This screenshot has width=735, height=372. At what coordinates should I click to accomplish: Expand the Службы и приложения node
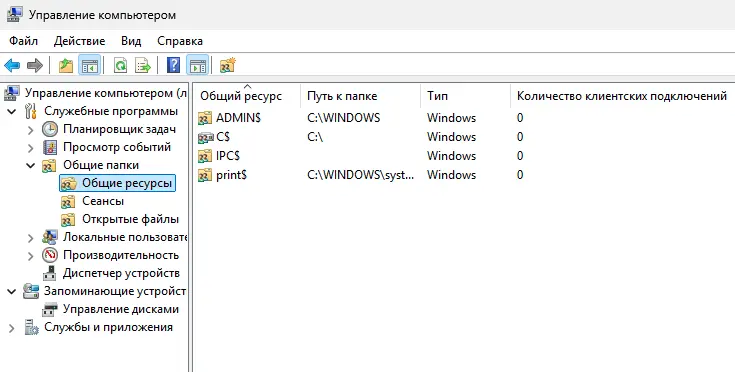point(12,328)
